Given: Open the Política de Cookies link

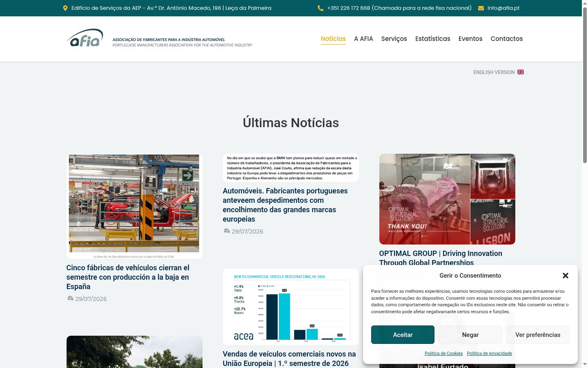Looking at the screenshot, I should click(x=443, y=353).
